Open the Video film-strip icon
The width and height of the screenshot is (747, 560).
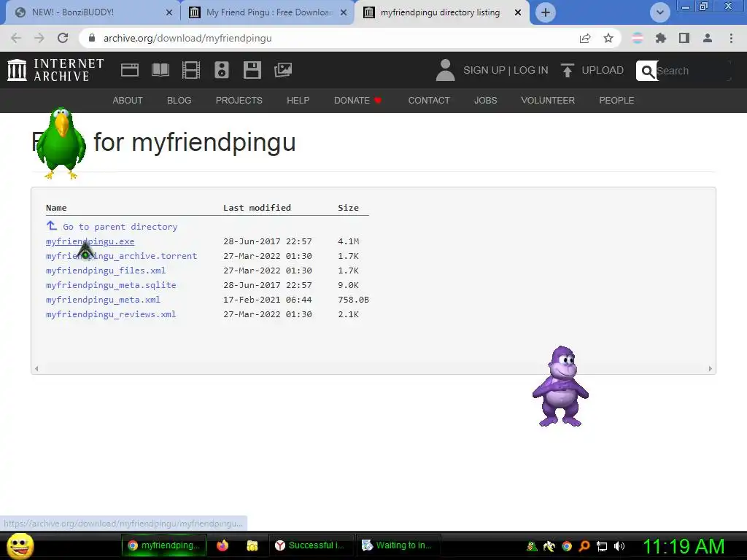pyautogui.click(x=191, y=70)
